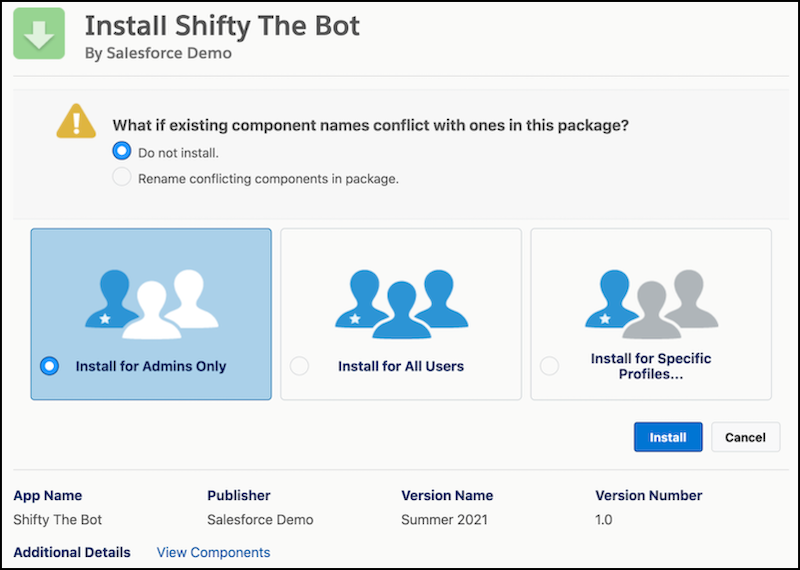This screenshot has width=800, height=570.
Task: Click the 'Install for Specific Profiles...' label
Action: [651, 366]
